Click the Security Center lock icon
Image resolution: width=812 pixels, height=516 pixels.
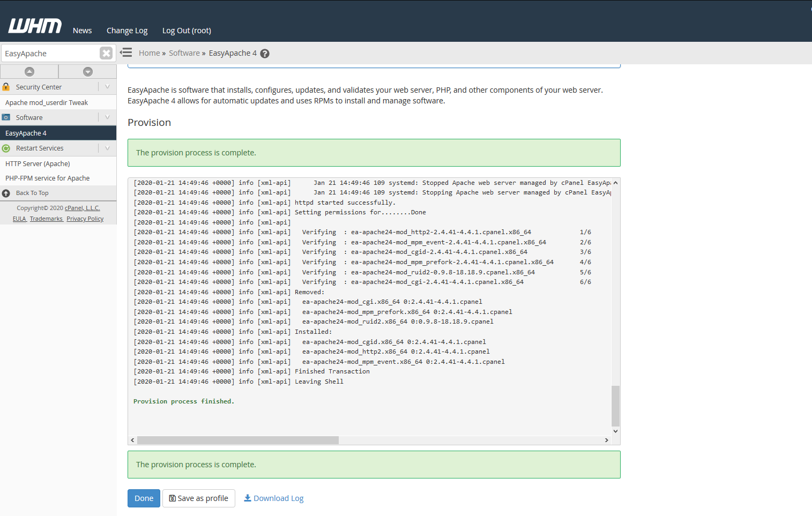[6, 87]
